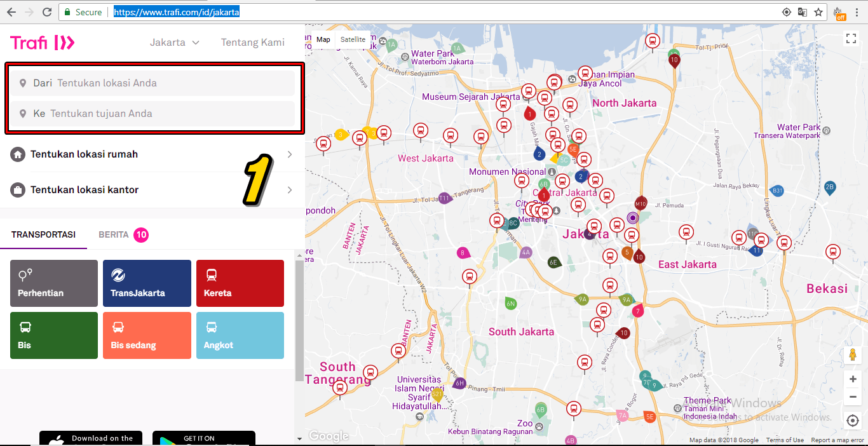
Task: Click the Ke destination input field
Action: point(153,114)
